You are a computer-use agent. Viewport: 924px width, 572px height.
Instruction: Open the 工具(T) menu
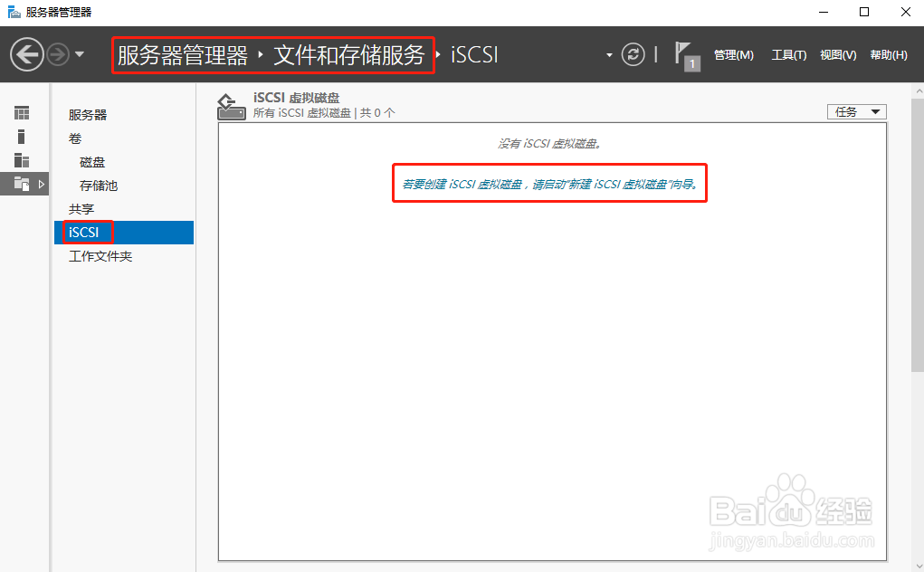788,54
